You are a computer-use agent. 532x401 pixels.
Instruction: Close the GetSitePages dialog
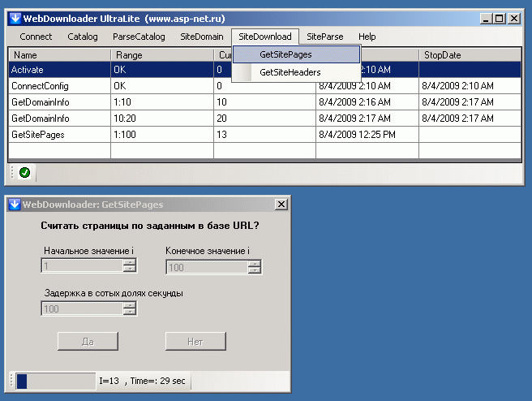281,204
